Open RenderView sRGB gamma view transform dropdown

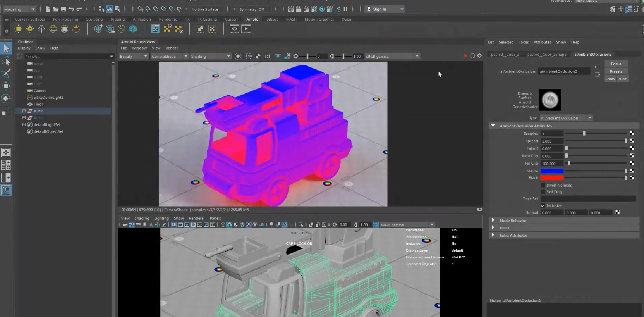tap(392, 56)
